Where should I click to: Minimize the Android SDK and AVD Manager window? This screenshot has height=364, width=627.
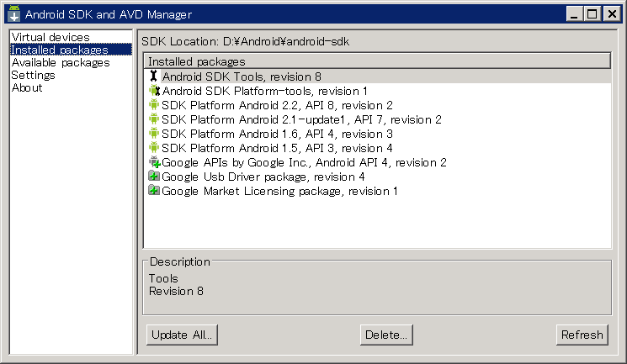[x=574, y=14]
